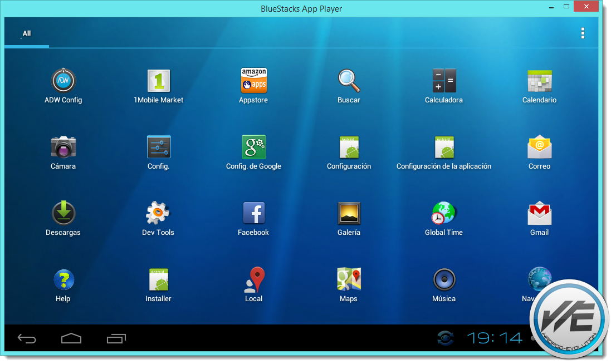Screen dimensions: 611x364
Task: Open the Local places app
Action: point(253,279)
